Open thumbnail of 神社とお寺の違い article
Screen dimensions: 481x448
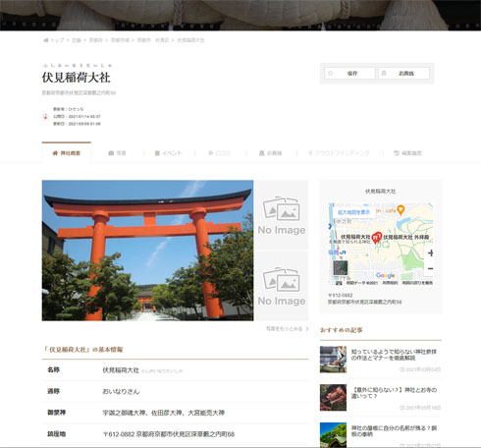333,398
